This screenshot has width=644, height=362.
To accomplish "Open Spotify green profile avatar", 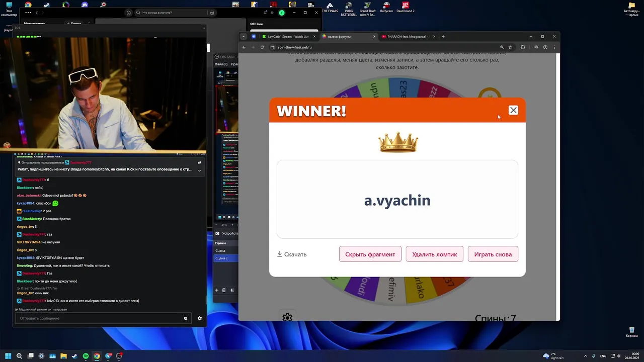I will point(282,13).
